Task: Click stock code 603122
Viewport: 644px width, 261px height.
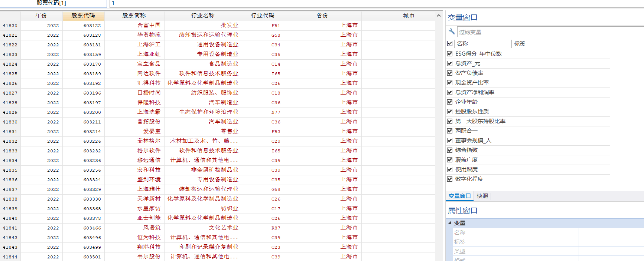Action: coord(92,26)
